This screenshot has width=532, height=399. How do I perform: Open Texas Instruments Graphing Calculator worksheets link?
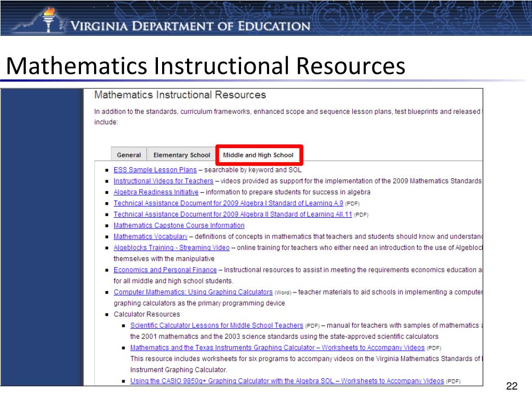(277, 348)
